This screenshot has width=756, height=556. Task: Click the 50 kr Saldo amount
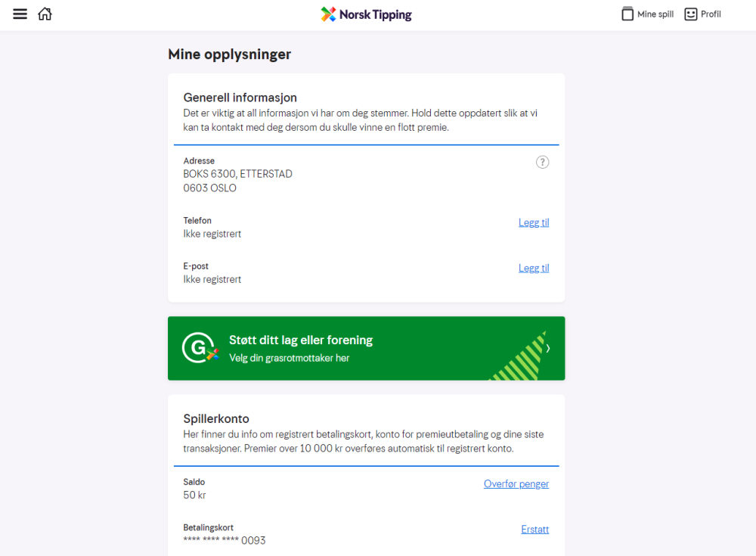[x=195, y=495]
